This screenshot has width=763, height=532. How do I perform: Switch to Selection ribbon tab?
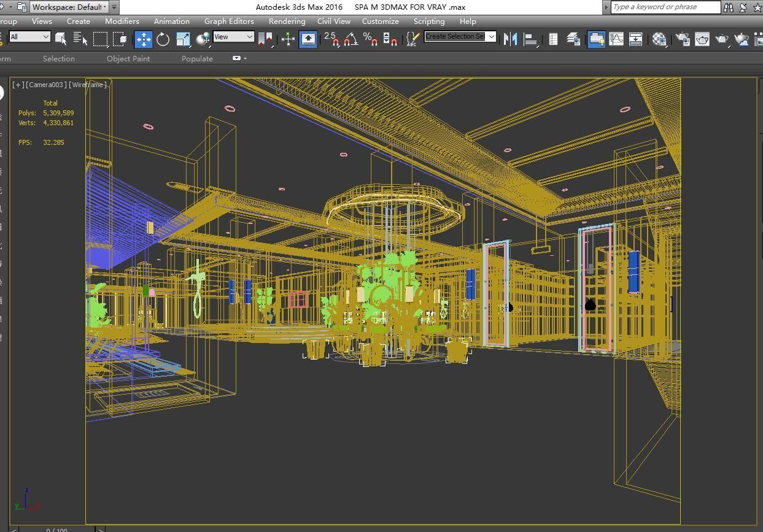(x=59, y=58)
